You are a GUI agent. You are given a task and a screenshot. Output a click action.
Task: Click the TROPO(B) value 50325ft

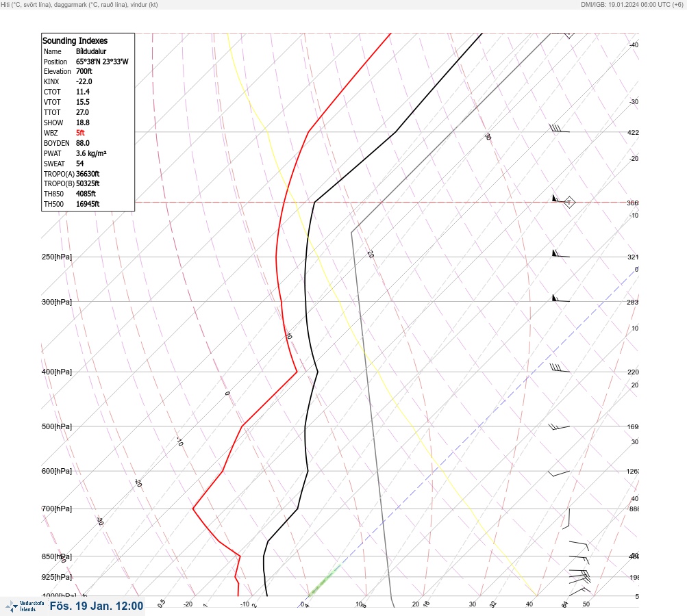tap(88, 183)
